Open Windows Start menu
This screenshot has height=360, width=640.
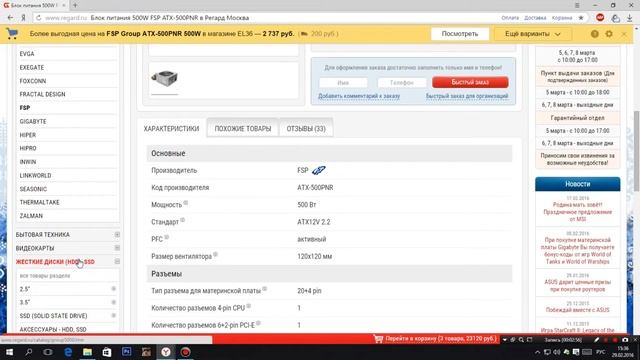(x=9, y=352)
